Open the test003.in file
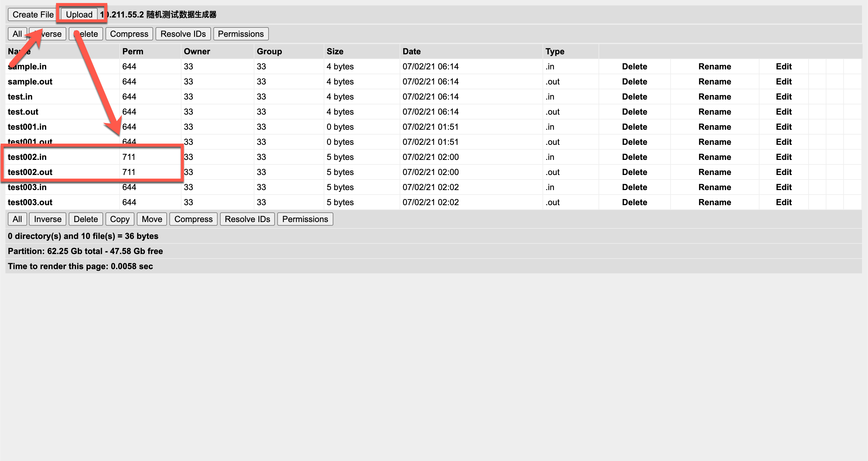This screenshot has width=868, height=461. (x=27, y=187)
